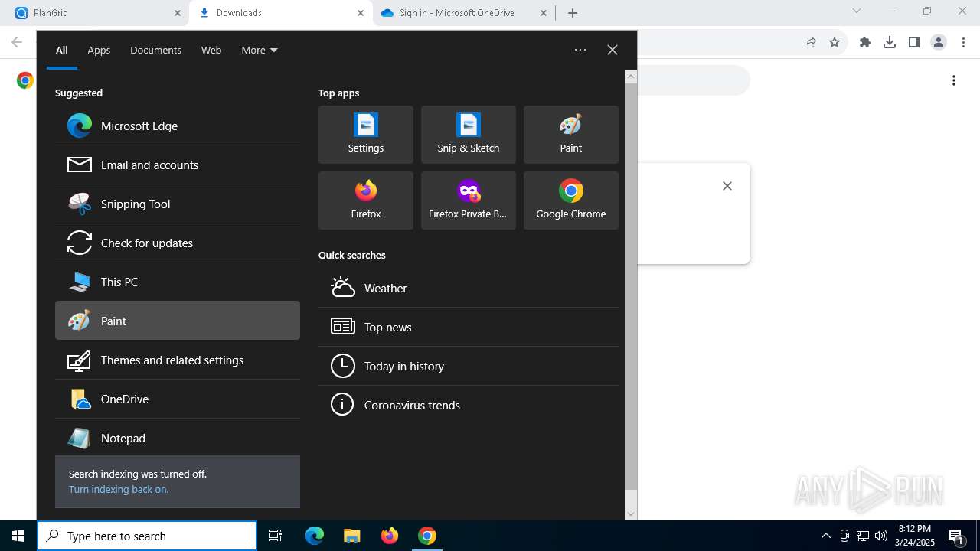This screenshot has height=551, width=980.
Task: Open Chrome downloads toolbar icon
Action: coord(890,43)
